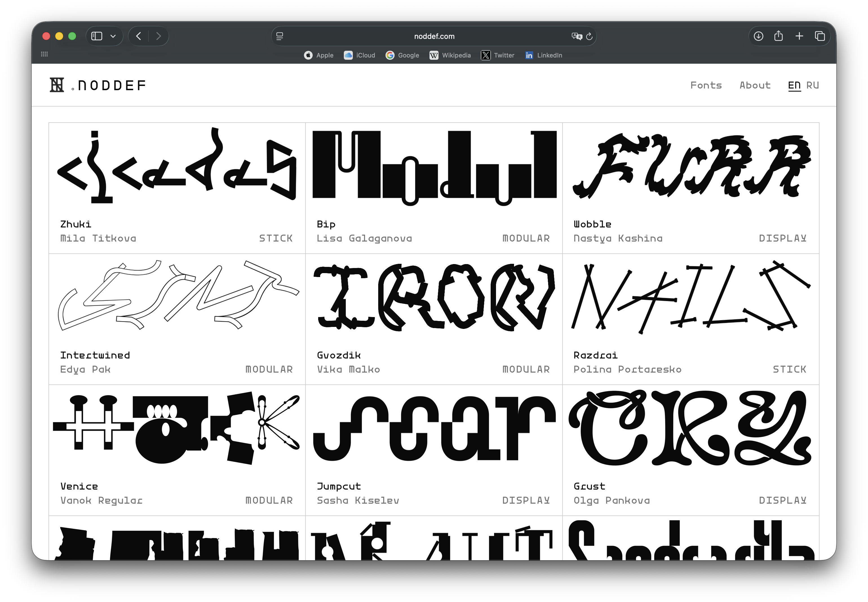The width and height of the screenshot is (868, 602).
Task: Show tab overview icon
Action: 820,36
